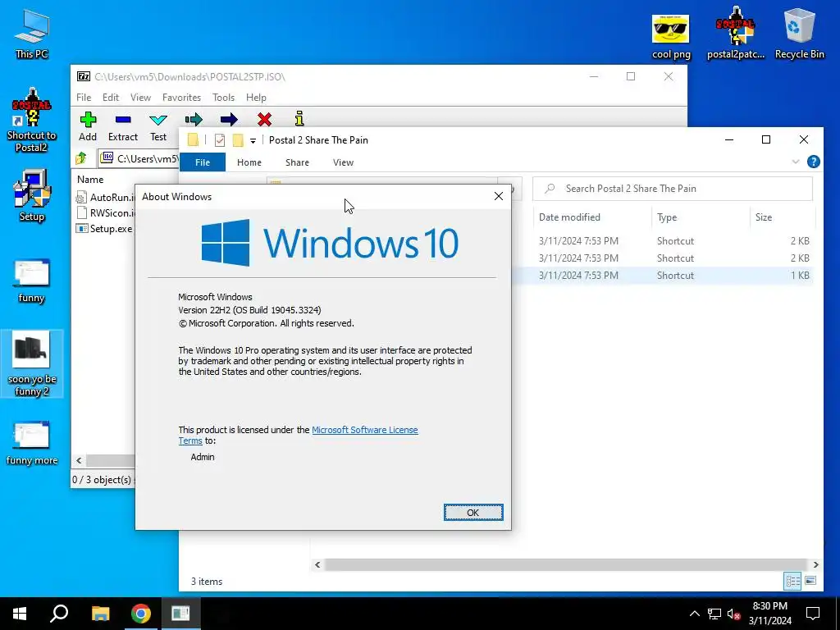Select the postal2patc... desktop icon
Image resolution: width=840 pixels, height=630 pixels.
tap(736, 34)
